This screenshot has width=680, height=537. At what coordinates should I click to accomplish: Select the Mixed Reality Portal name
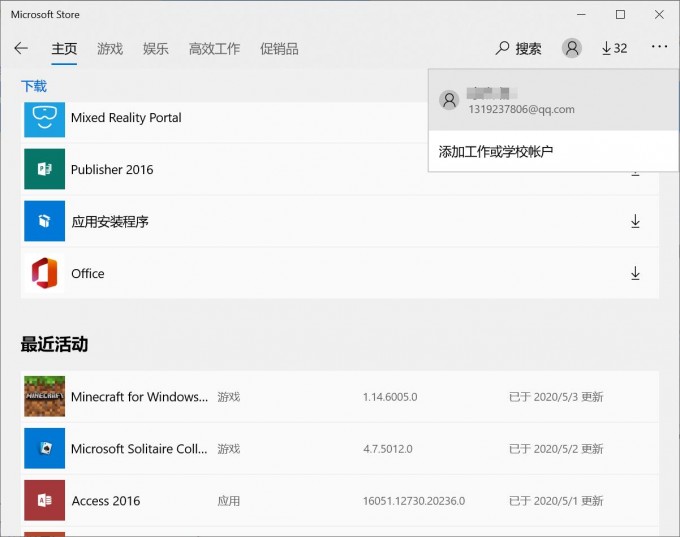(126, 118)
